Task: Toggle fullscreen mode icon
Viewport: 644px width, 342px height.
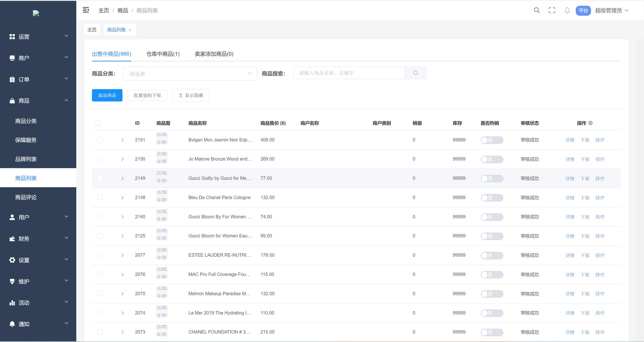Action: coord(552,10)
